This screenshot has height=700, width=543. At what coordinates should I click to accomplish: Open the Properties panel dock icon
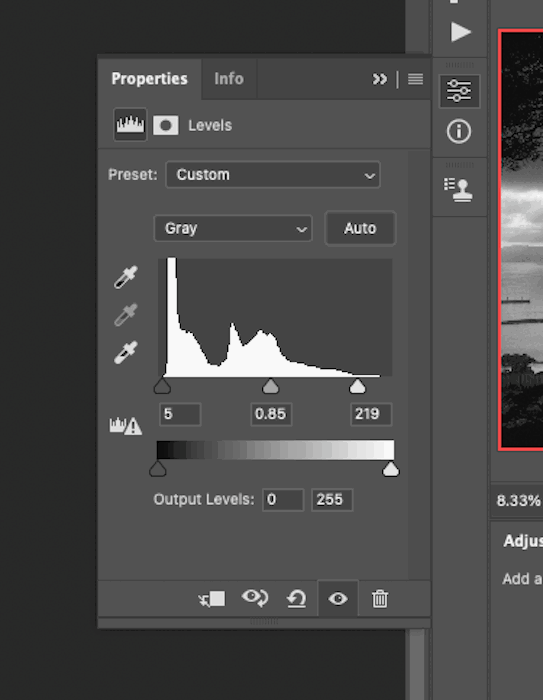coord(459,91)
